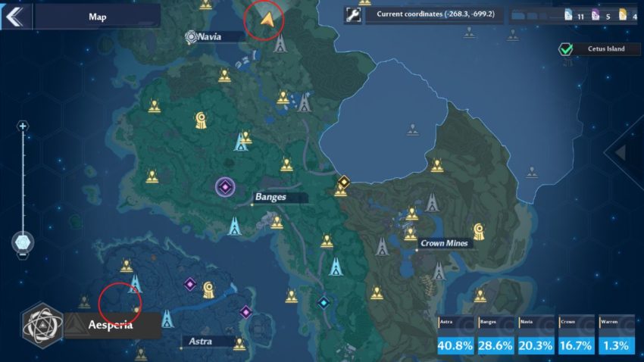This screenshot has height=362, width=644.
Task: Open the wrench map tools icon
Action: pos(352,14)
